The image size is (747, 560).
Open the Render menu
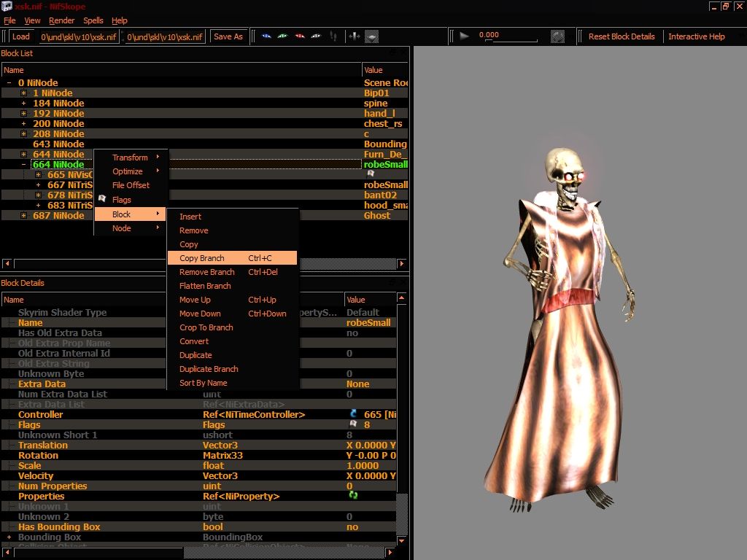(62, 20)
